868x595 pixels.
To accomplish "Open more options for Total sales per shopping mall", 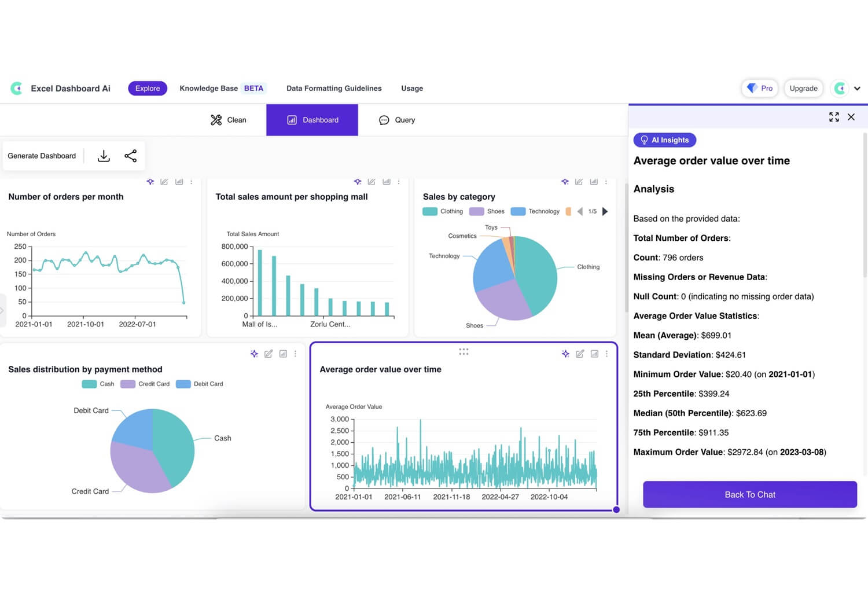I will pyautogui.click(x=399, y=182).
